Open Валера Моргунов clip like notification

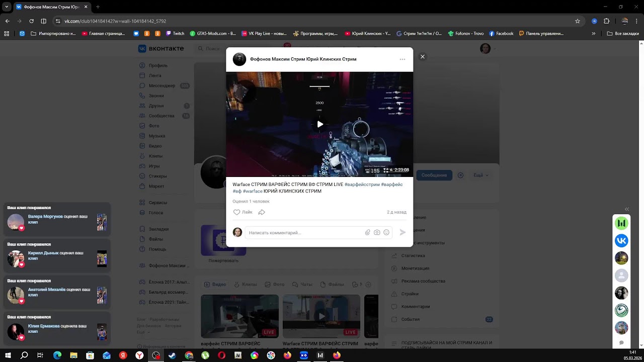[57, 218]
